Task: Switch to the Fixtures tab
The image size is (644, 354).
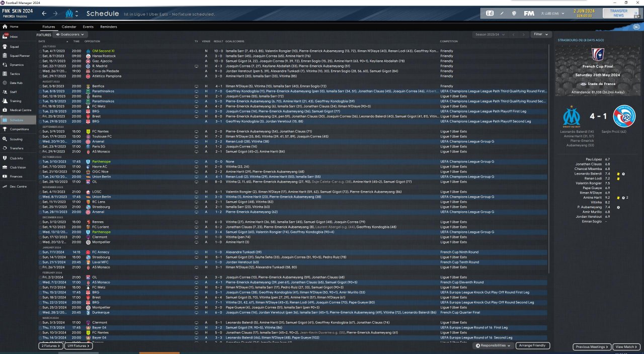Action: 49,27
